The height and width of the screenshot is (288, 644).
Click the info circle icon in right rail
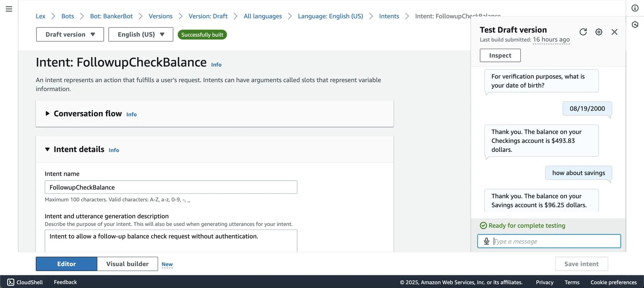[x=635, y=8]
